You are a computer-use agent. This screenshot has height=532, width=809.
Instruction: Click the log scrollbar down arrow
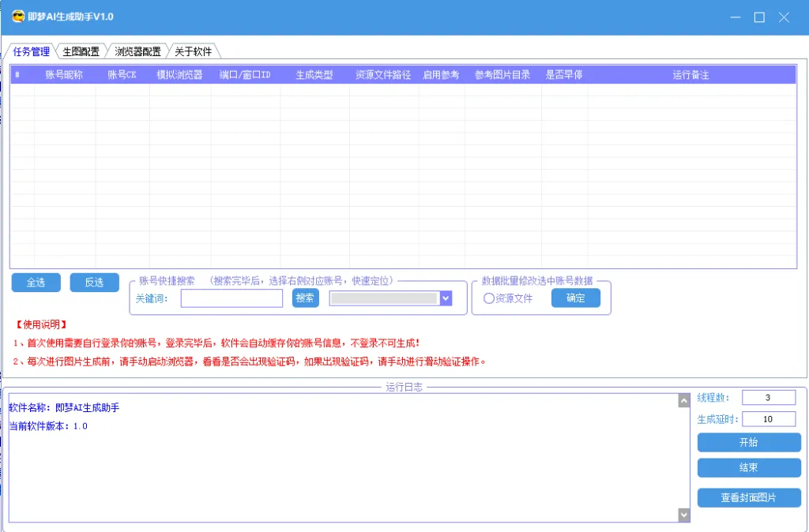[x=684, y=515]
